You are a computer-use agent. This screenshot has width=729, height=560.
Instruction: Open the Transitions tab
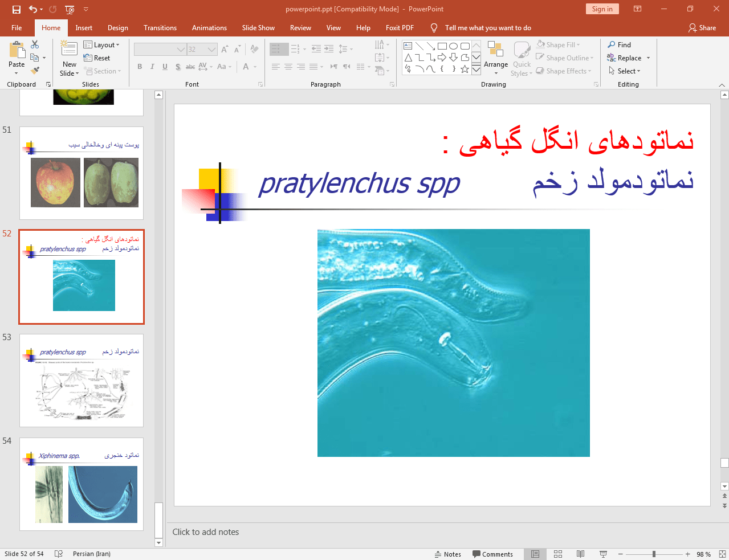tap(160, 28)
